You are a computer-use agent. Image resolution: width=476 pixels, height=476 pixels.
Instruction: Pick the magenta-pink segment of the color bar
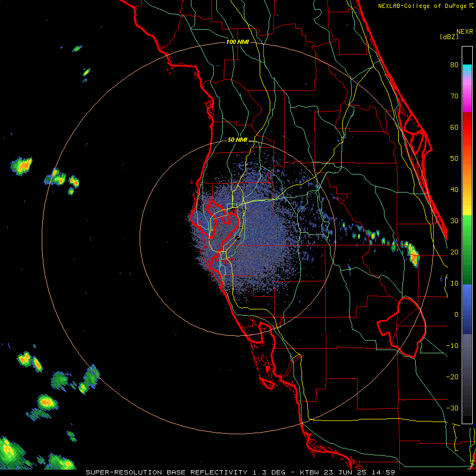tap(467, 95)
